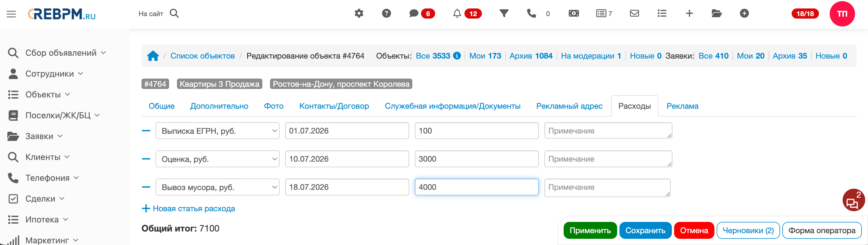Screen dimensions: 868x245
Task: Open the Вывоз мусора, руб. dropdown
Action: [217, 187]
